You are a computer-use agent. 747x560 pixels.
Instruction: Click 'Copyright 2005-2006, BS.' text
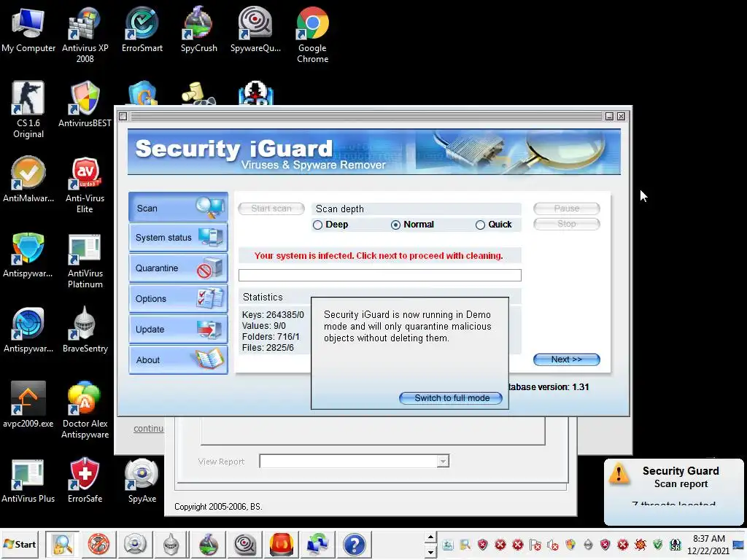(218, 507)
